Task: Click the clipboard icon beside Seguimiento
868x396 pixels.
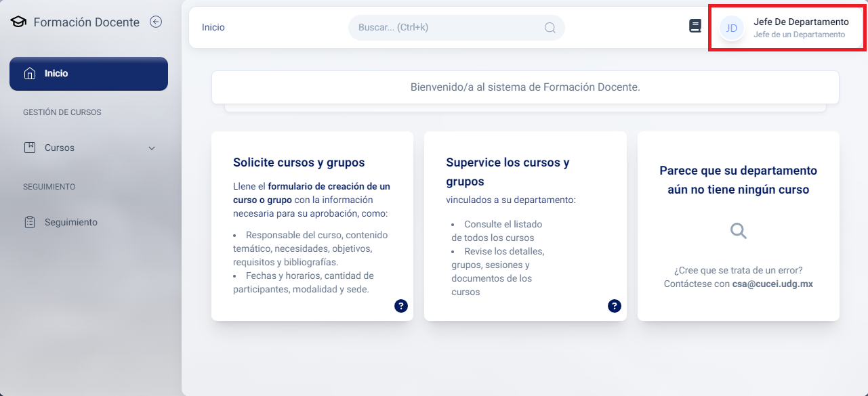Action: pos(30,222)
